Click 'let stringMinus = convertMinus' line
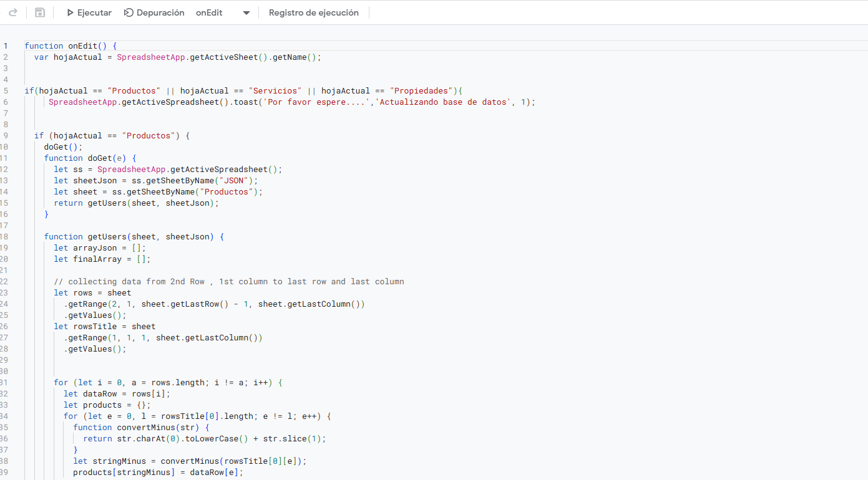Viewport: 868px width, 480px height. click(x=190, y=461)
